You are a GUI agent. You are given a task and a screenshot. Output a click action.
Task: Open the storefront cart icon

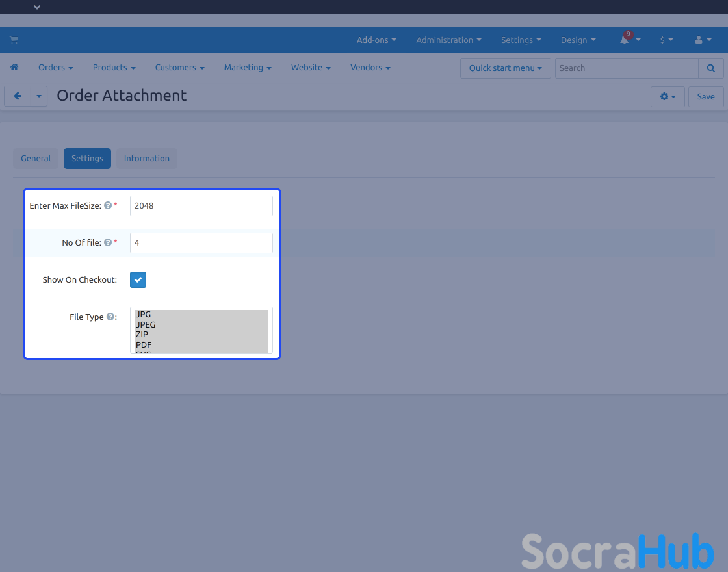[x=14, y=40]
